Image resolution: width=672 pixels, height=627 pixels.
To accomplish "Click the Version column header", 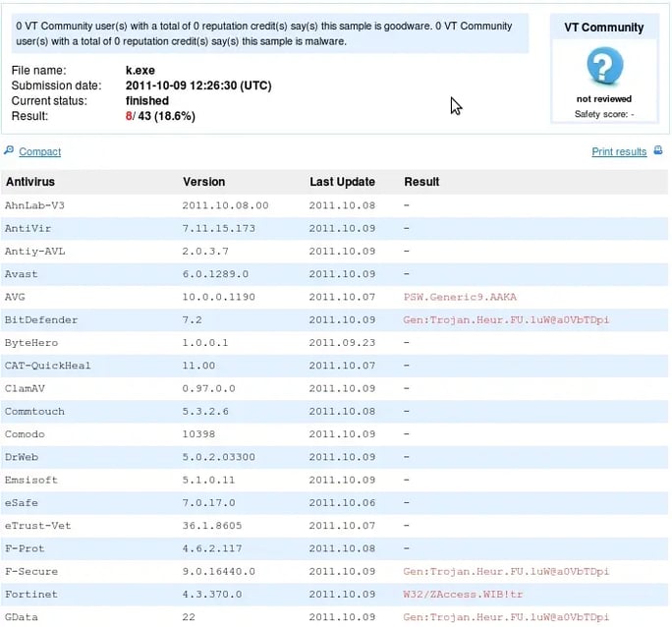I will tap(203, 182).
